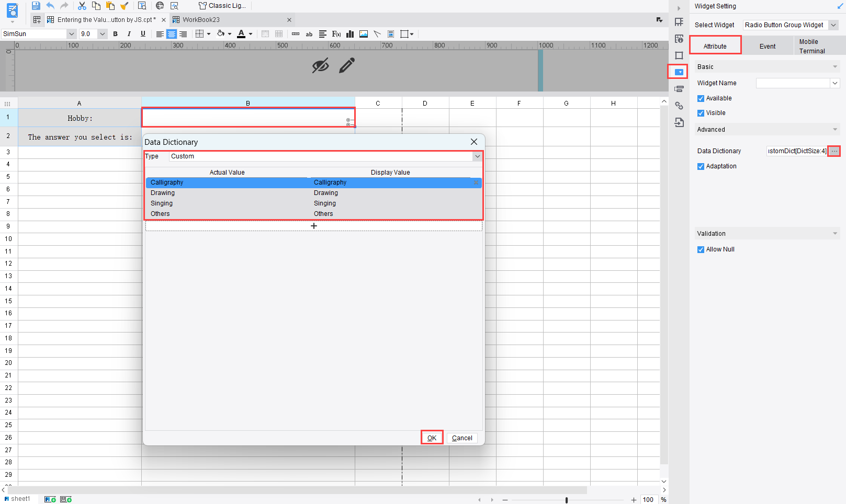
Task: Undo the last action
Action: [50, 6]
